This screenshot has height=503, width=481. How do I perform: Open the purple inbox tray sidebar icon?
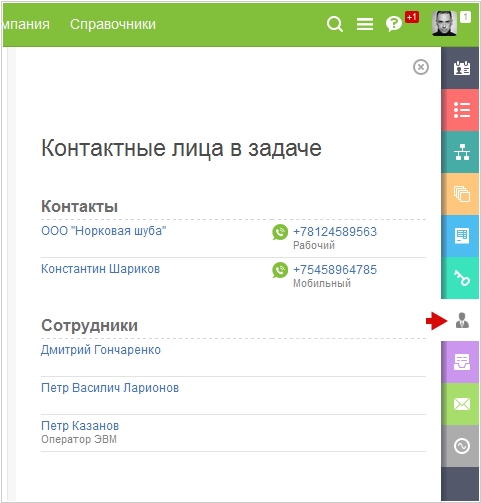point(461,362)
